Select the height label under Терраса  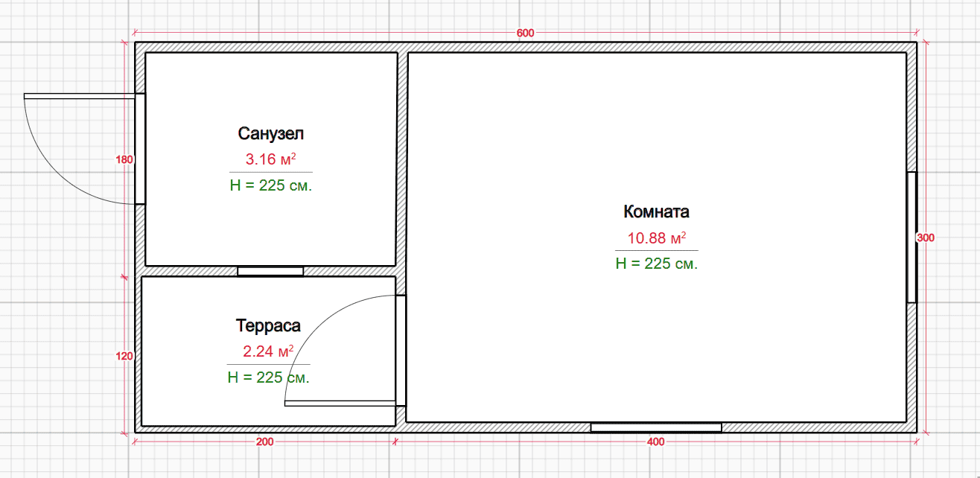click(269, 377)
